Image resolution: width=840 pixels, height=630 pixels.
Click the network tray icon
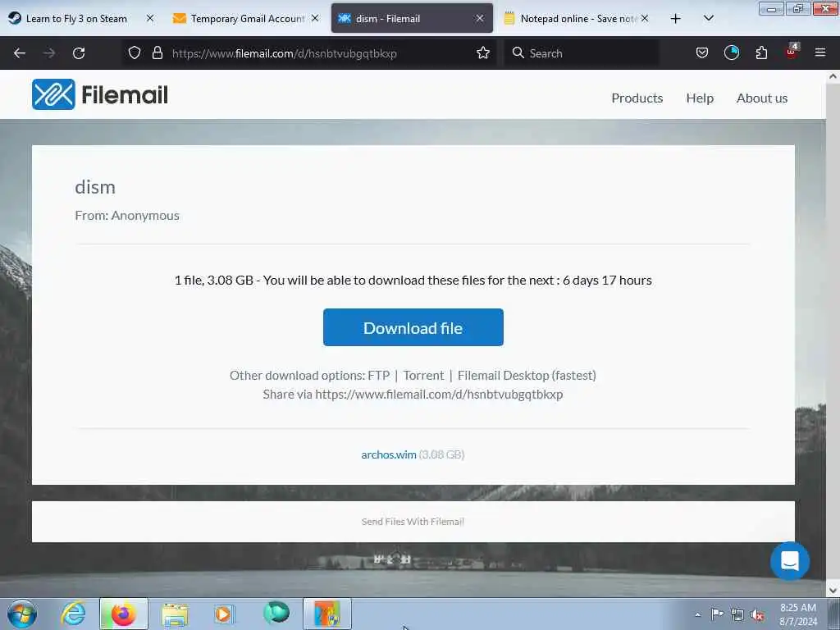tap(737, 615)
